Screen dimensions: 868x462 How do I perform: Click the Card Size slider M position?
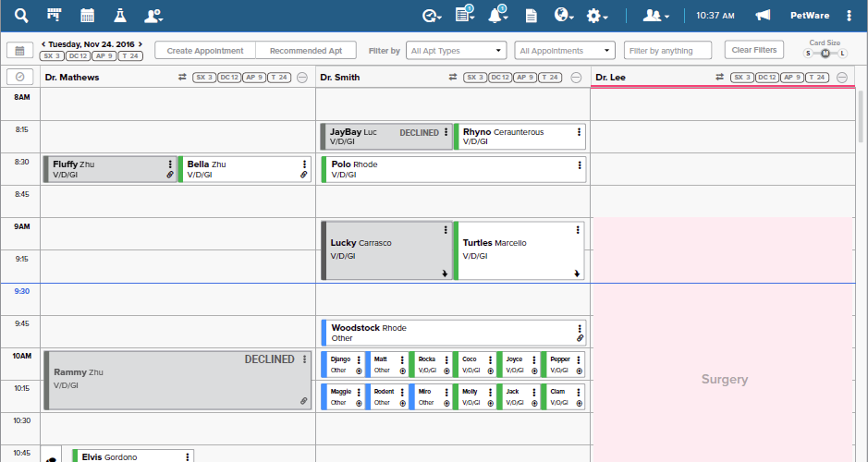coord(825,53)
